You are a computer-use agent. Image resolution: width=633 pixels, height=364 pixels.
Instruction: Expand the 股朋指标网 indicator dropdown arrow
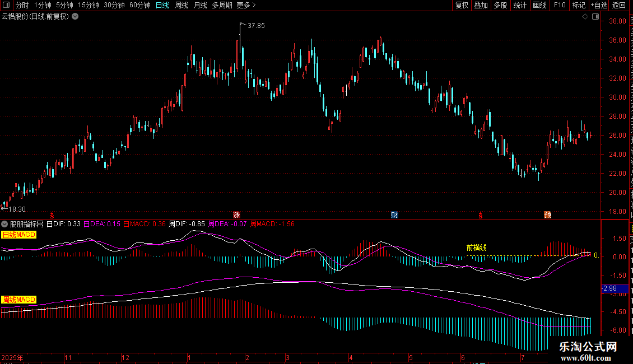click(4, 224)
